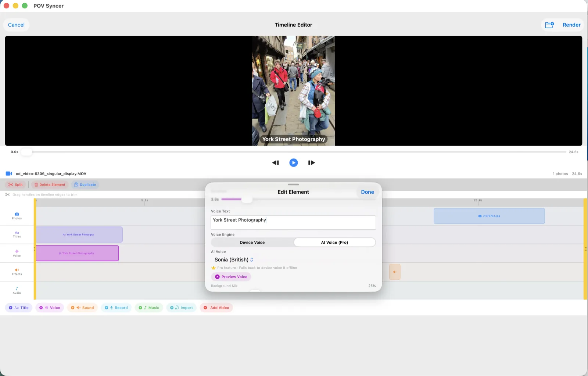Open the add-folder icon beside Render
The image size is (588, 376).
549,25
